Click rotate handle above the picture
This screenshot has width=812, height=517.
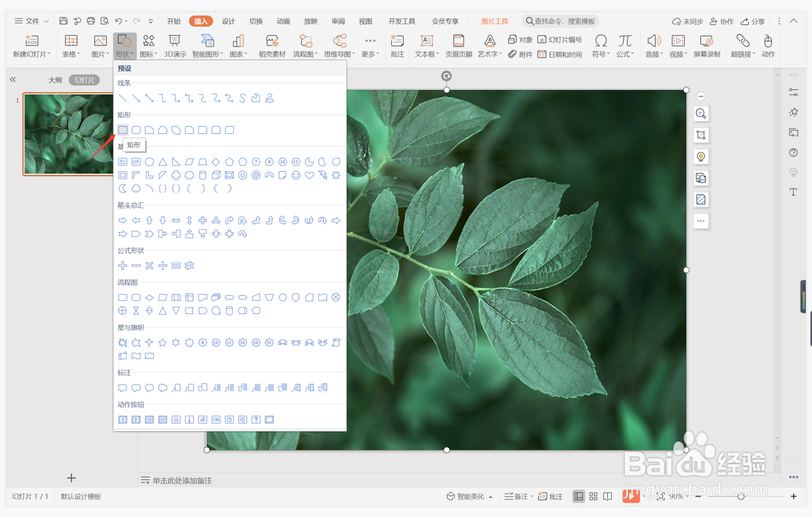[447, 76]
